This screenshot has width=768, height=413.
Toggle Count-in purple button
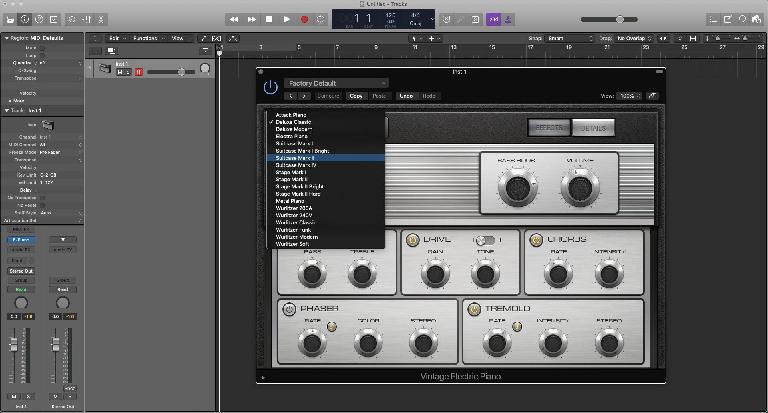click(x=493, y=20)
